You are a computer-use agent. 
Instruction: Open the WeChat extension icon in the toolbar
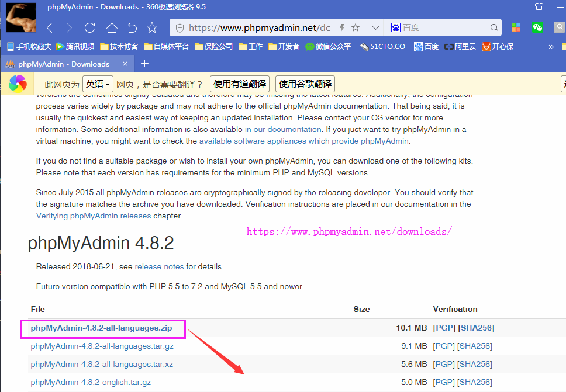537,27
